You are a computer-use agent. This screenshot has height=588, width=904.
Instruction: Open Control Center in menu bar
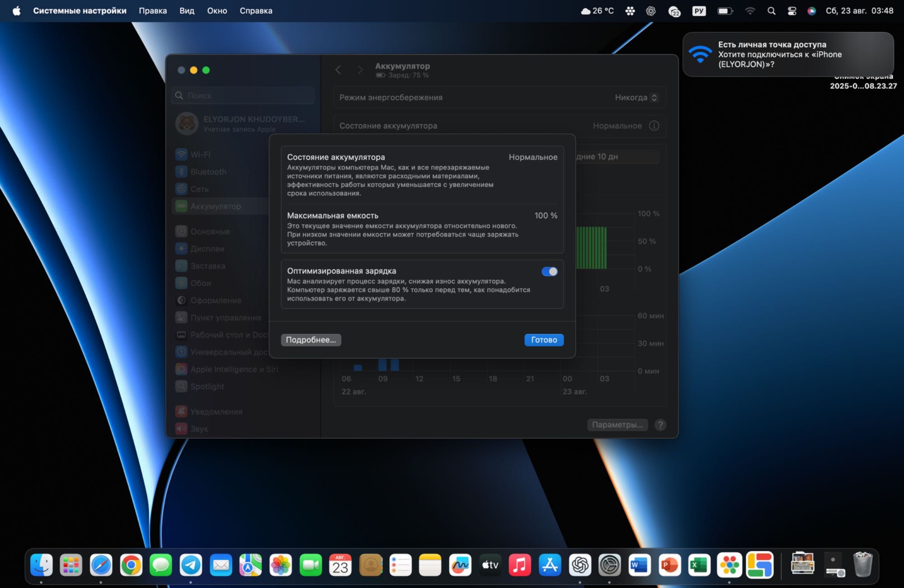(792, 11)
